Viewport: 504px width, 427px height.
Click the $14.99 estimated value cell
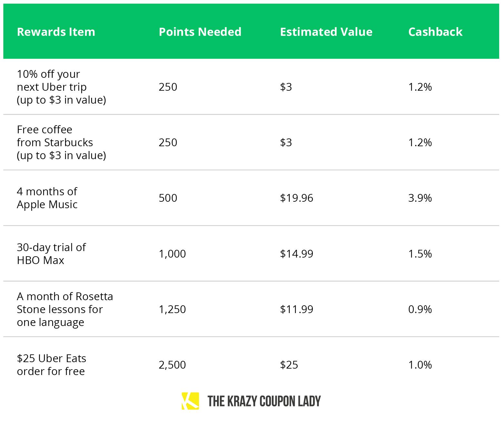coord(297,254)
